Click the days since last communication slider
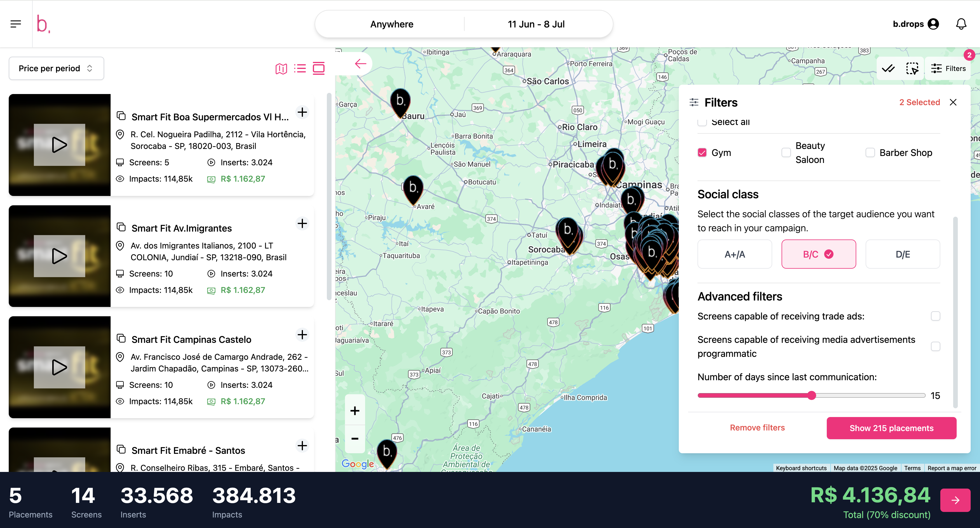Viewport: 980px width, 528px height. point(812,395)
